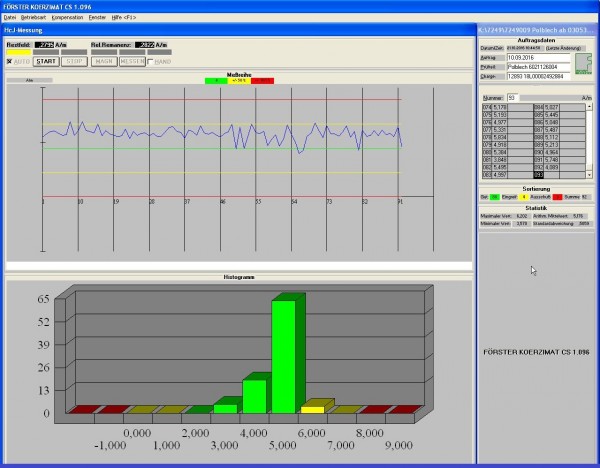Image resolution: width=600 pixels, height=468 pixels.
Task: Click the measurement table scroll up arrow
Action: pyautogui.click(x=589, y=107)
